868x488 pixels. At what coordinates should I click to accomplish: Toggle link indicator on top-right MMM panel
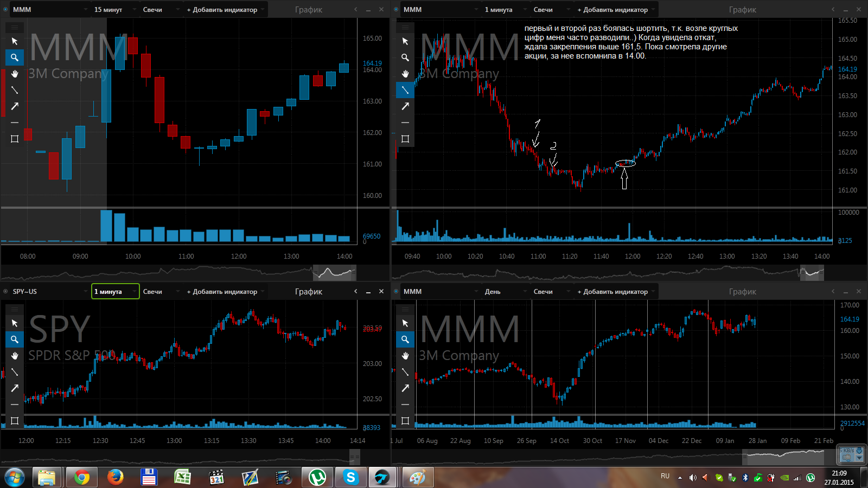coord(395,10)
